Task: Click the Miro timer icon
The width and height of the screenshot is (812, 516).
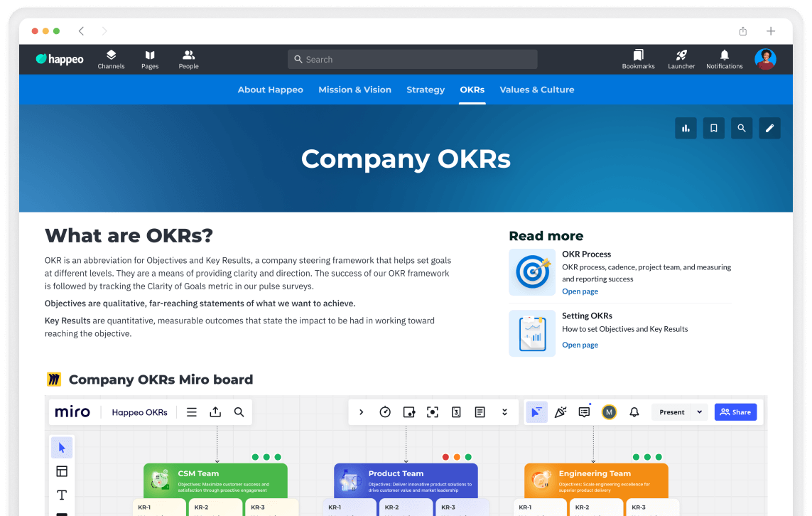Action: [x=385, y=412]
